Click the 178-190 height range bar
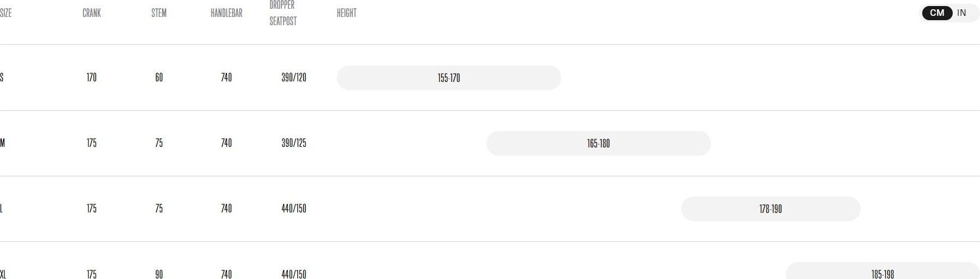980x279 pixels. 771,209
